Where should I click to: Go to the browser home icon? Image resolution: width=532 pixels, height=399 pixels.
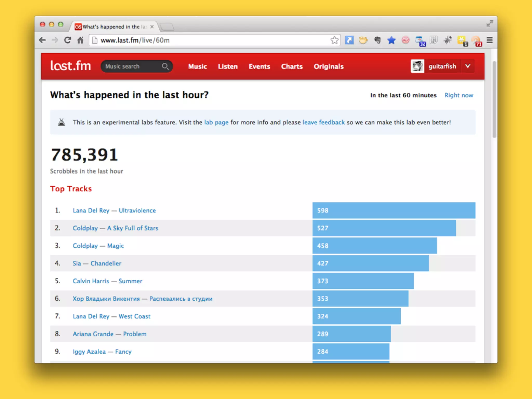80,40
